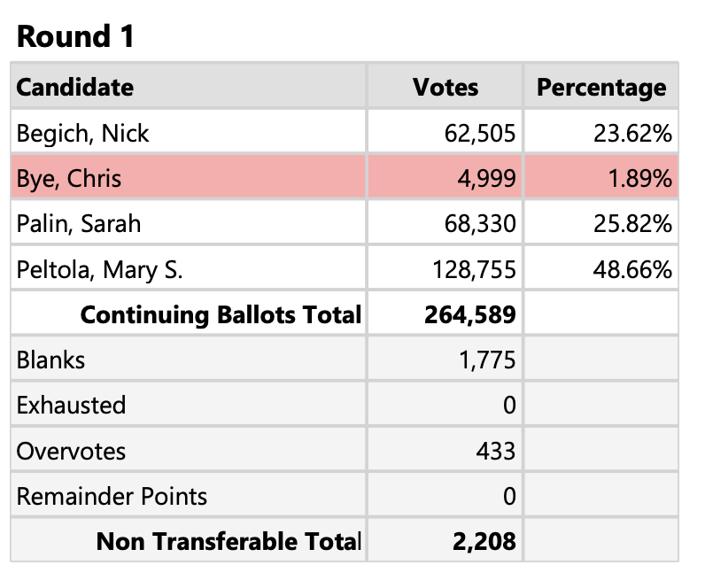This screenshot has height=588, width=705.
Task: Select the Continuing Ballots Total label
Action: (x=221, y=314)
